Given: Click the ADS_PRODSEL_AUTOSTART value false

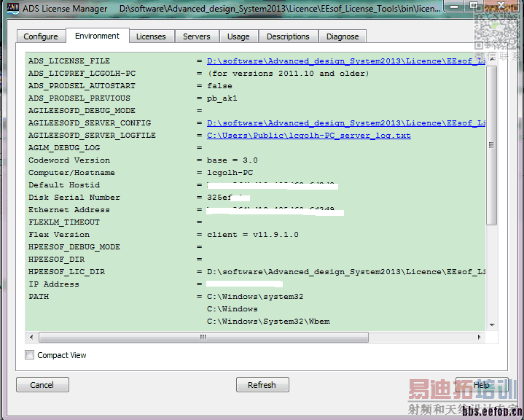Looking at the screenshot, I should coord(219,85).
